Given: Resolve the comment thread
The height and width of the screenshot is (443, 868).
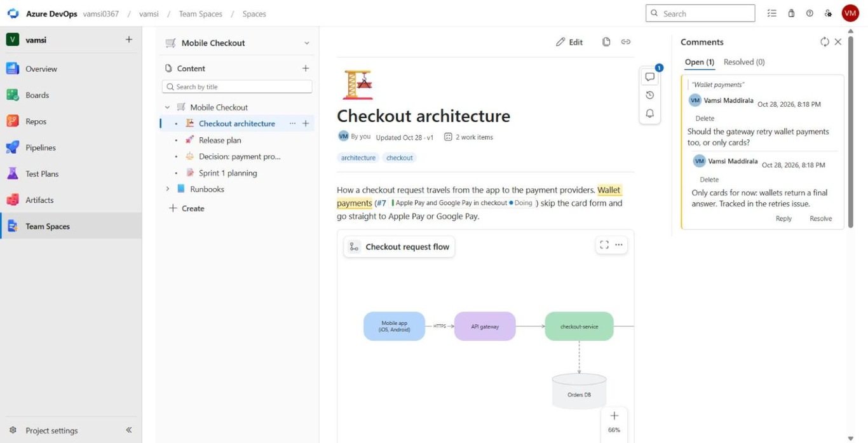Looking at the screenshot, I should pos(821,219).
